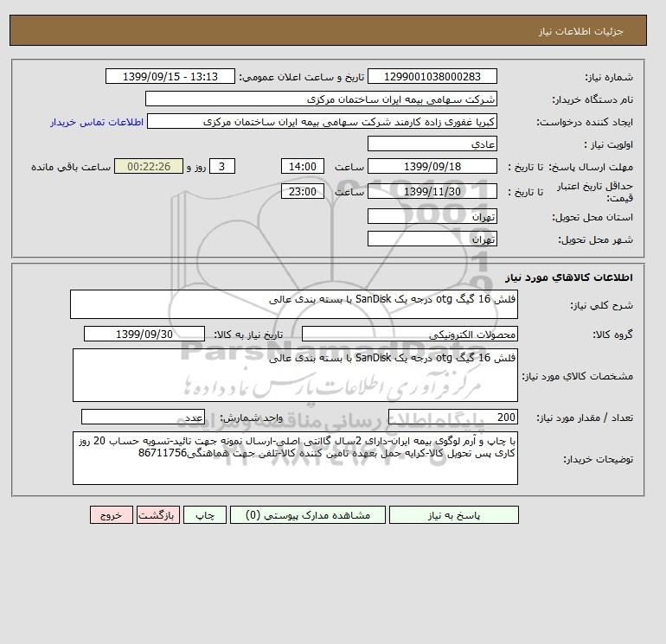Click the goods specifications text area
Image resolution: width=666 pixels, height=644 pixels.
tap(295, 375)
